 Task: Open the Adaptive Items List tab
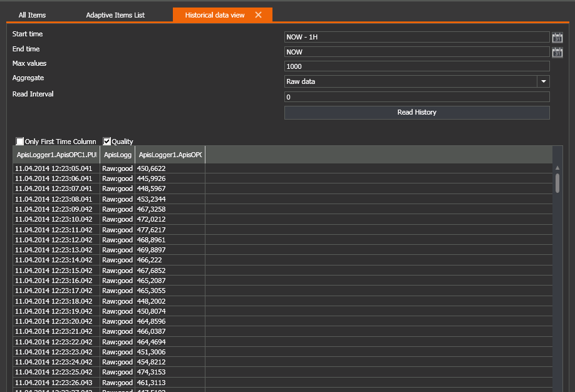pyautogui.click(x=115, y=15)
